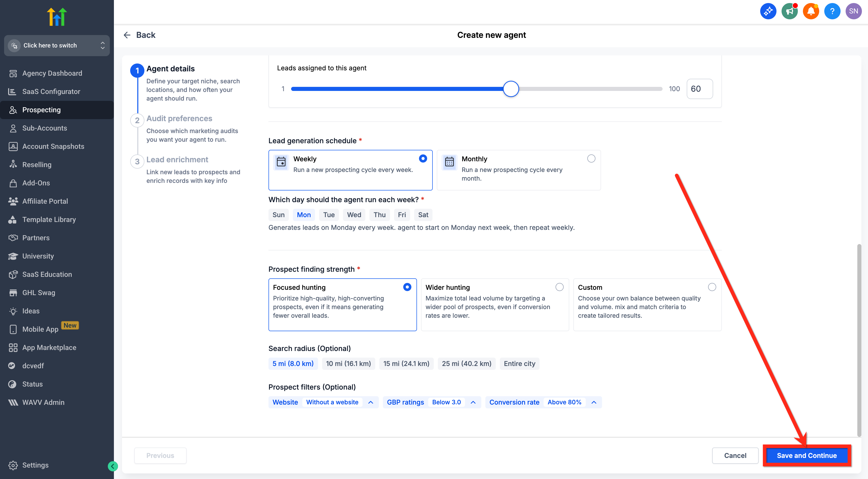
Task: Choose the Wider hunting radio option
Action: [559, 287]
